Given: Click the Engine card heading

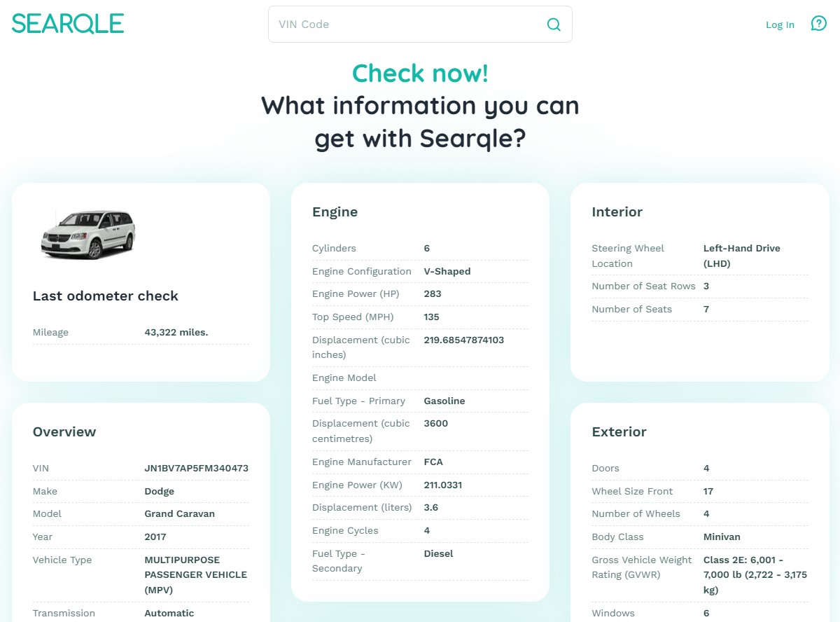Looking at the screenshot, I should point(335,212).
